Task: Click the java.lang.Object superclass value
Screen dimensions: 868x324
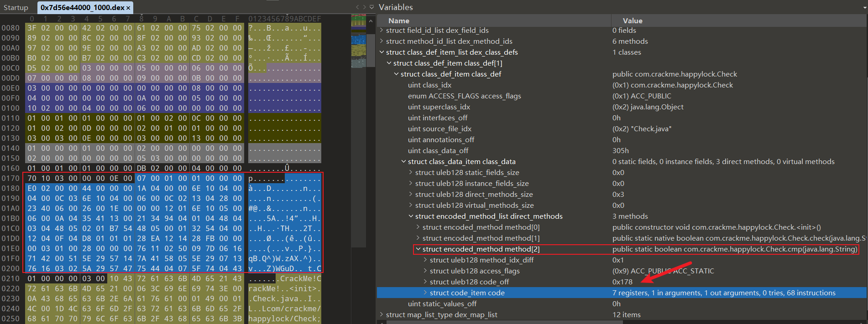Action: point(648,107)
